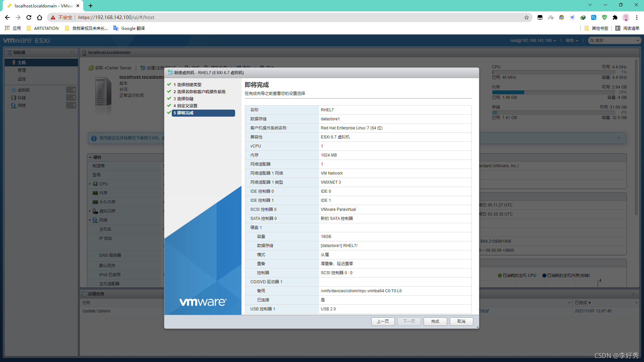This screenshot has height=362, width=644.
Task: Collapse the 硬件 hardware section
Action: click(x=90, y=157)
